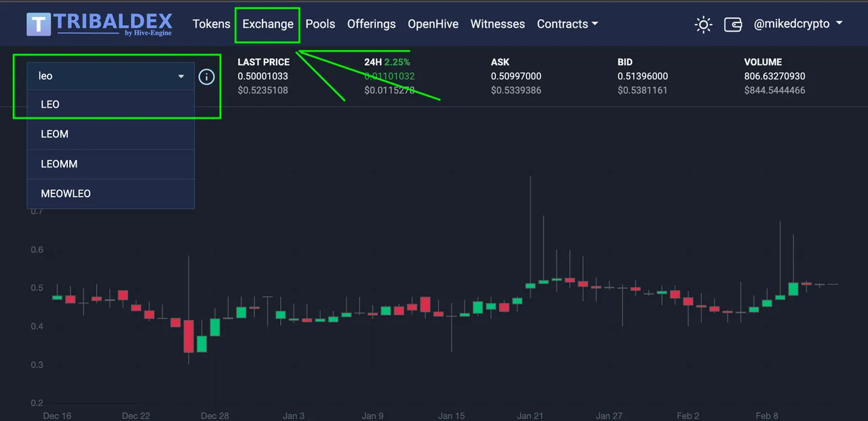Collapse token selector with caret arrow
Viewport: 868px width, 421px height.
point(181,77)
